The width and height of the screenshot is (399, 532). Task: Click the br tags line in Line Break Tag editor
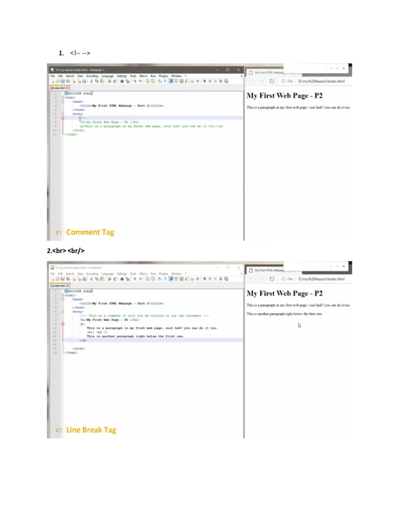pyautogui.click(x=97, y=332)
